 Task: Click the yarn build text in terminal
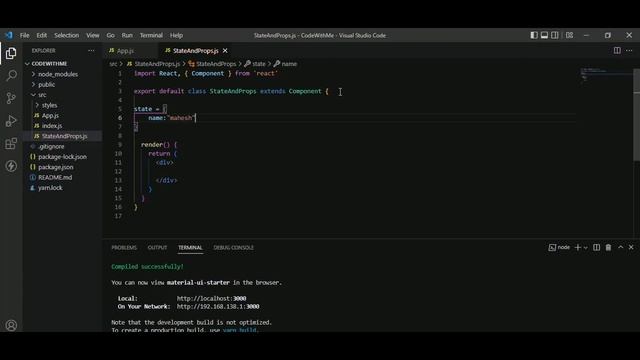240,330
